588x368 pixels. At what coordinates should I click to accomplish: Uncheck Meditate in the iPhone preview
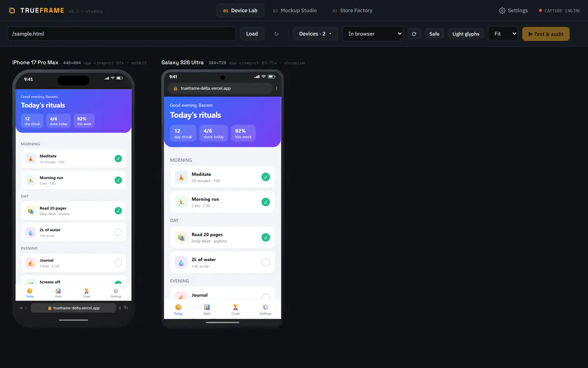[118, 158]
